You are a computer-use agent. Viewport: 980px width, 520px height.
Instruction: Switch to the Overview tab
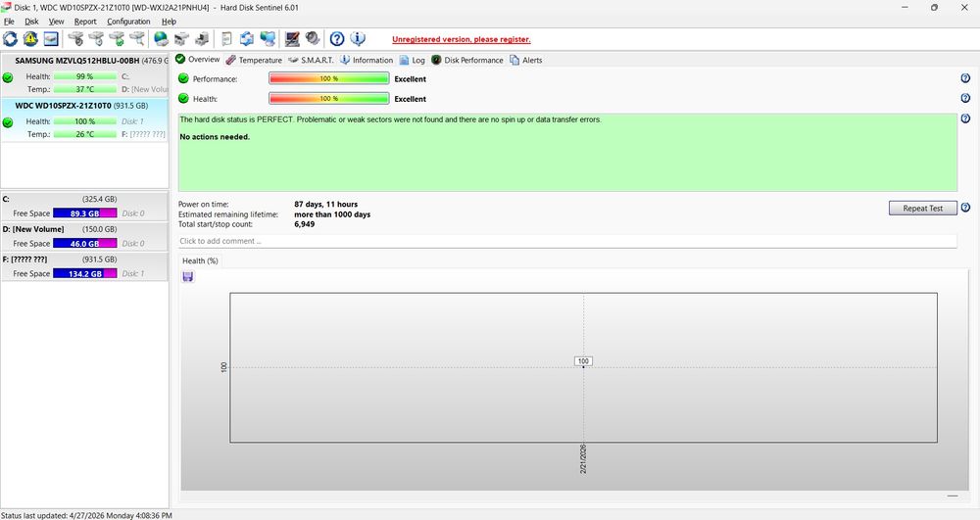point(198,60)
